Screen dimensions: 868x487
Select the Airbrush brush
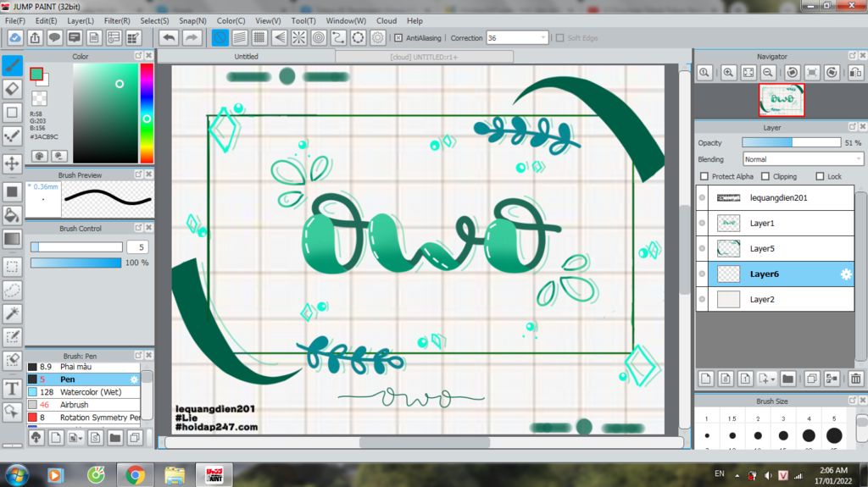pyautogui.click(x=84, y=405)
